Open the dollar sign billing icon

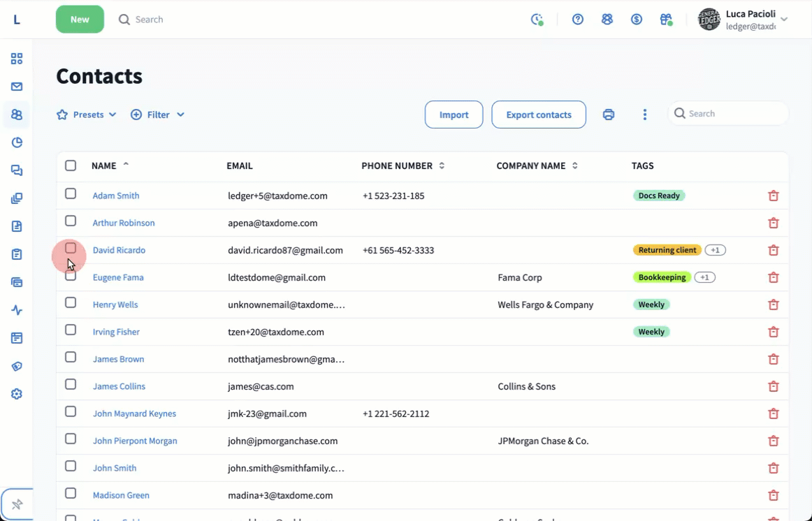tap(636, 20)
